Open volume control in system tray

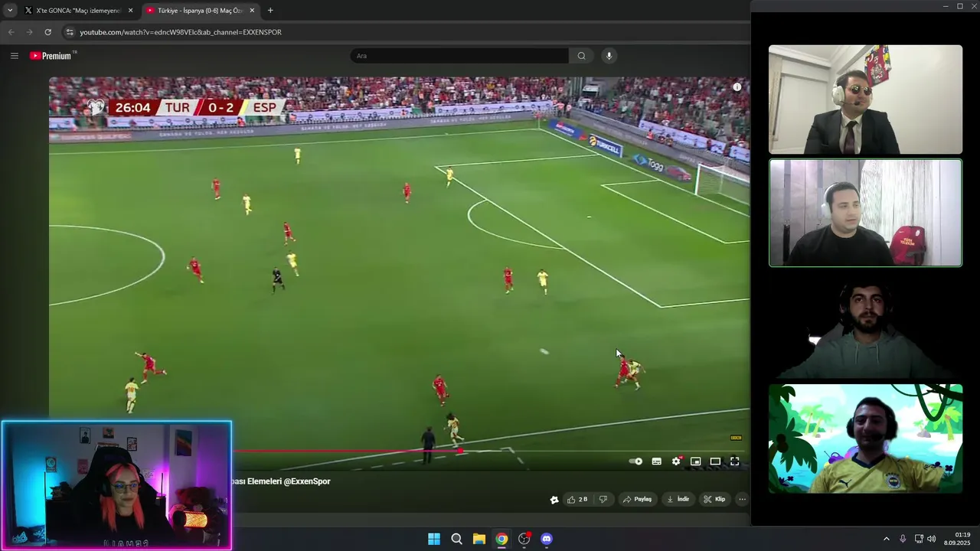point(931,539)
